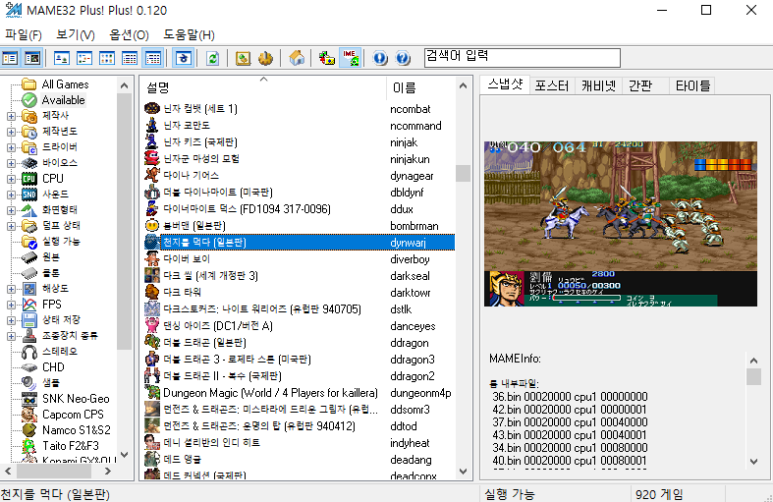The height and width of the screenshot is (502, 773).
Task: Click the joystick settings toolbar icon
Action: [x=265, y=58]
